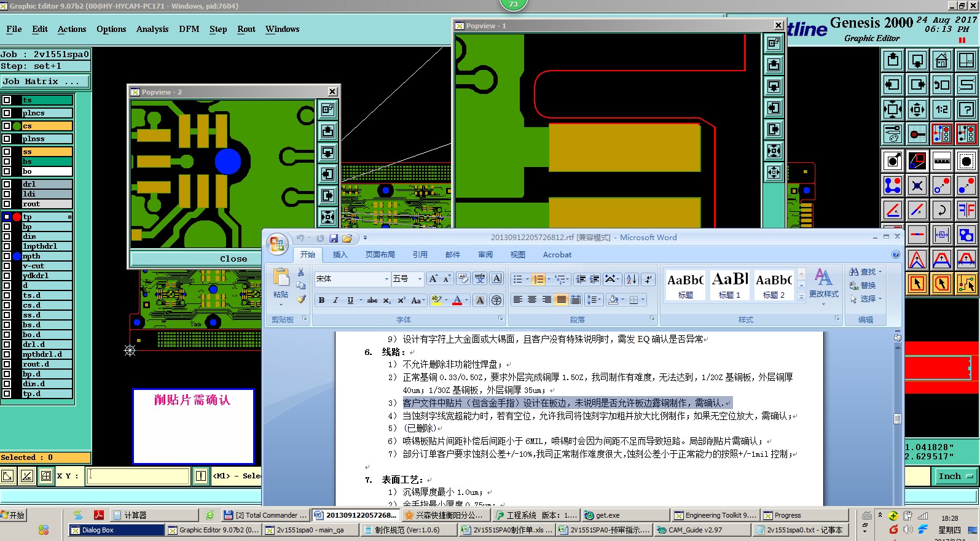
Task: Click the black circle with arrow feature icon
Action: 893,161
